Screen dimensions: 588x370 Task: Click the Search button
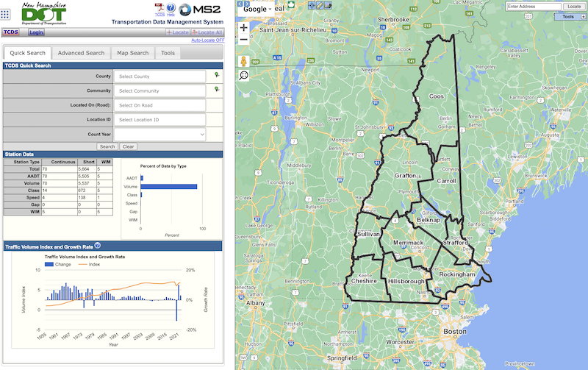click(x=107, y=146)
